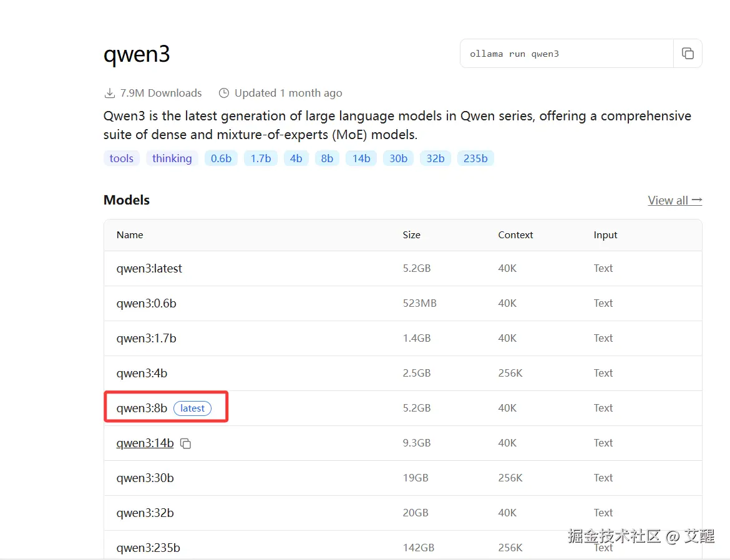The width and height of the screenshot is (730, 560).
Task: Click the Input column header
Action: point(605,235)
